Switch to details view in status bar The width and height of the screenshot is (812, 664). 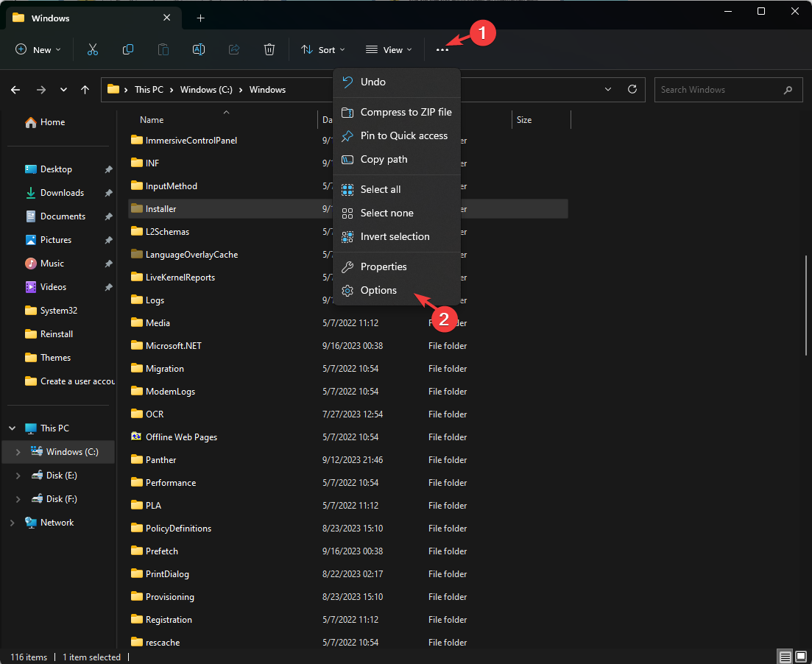tap(785, 657)
